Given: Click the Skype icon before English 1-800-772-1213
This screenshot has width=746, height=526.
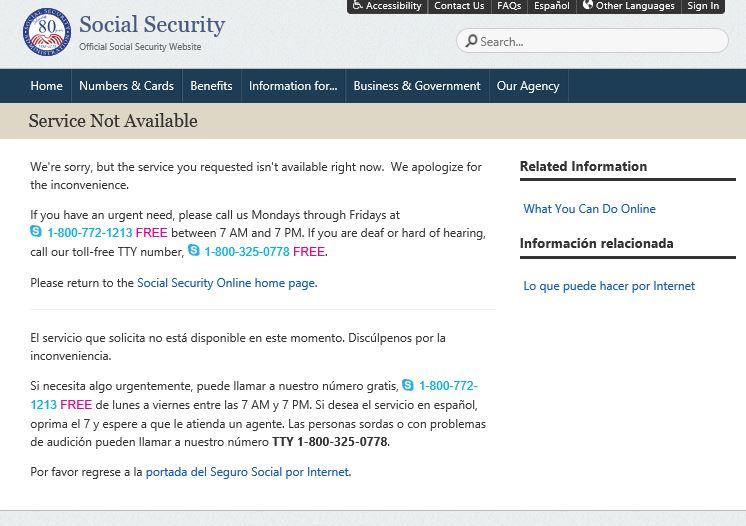Looking at the screenshot, I should pos(36,232).
